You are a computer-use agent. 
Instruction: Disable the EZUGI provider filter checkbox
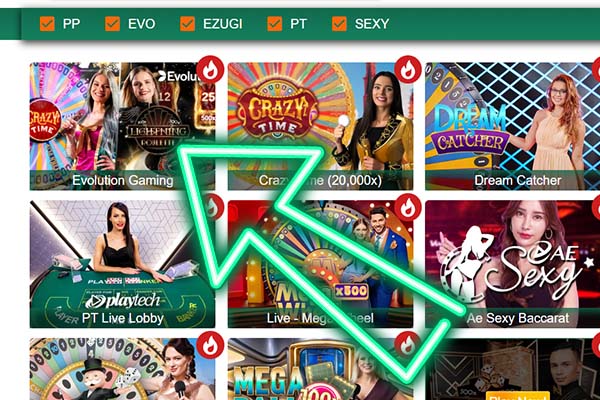(x=188, y=24)
